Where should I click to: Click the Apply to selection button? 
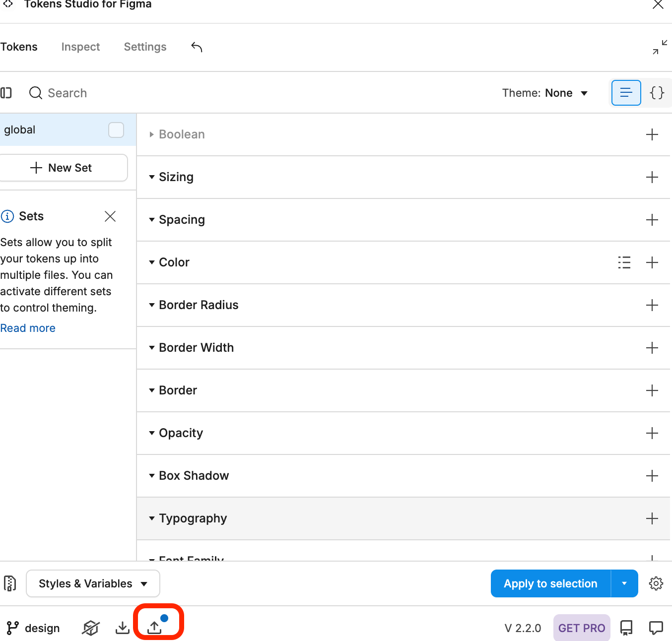550,583
